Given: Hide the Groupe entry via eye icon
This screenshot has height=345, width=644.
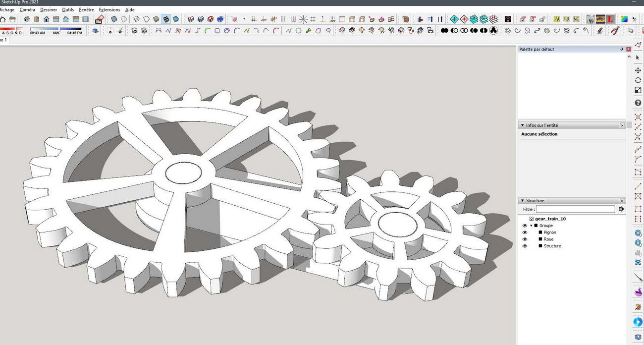Looking at the screenshot, I should tap(525, 226).
